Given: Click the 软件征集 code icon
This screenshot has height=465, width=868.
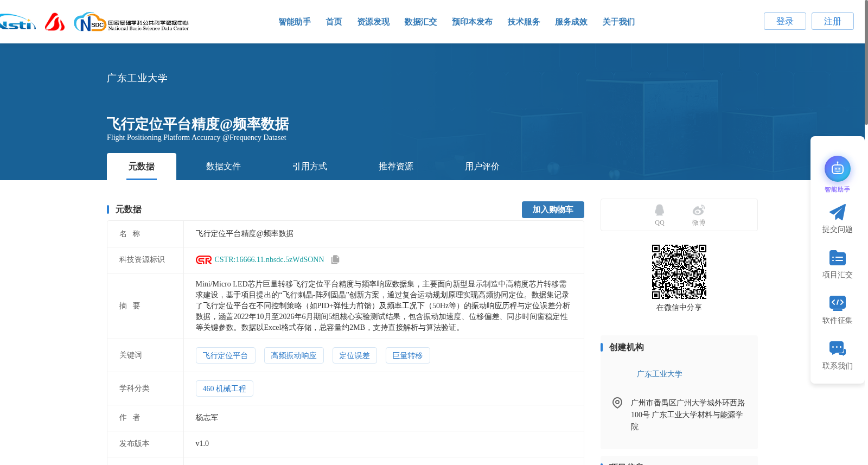Looking at the screenshot, I should pyautogui.click(x=837, y=303).
